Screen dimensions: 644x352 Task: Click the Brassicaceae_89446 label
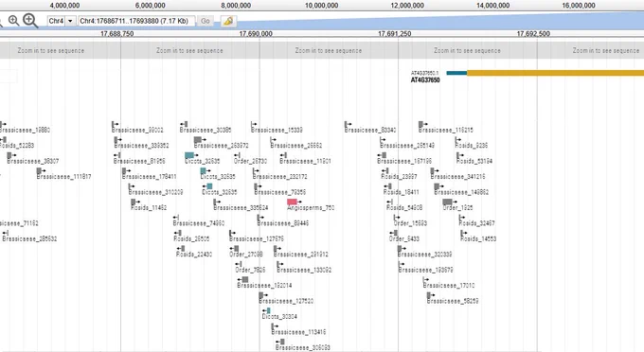pos(283,223)
